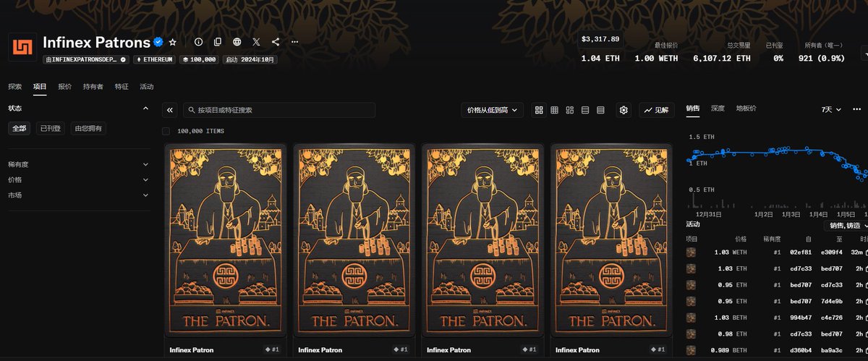Open the 销售, 铸造 activity filter dropdown
Image resolution: width=868 pixels, height=361 pixels.
845,226
